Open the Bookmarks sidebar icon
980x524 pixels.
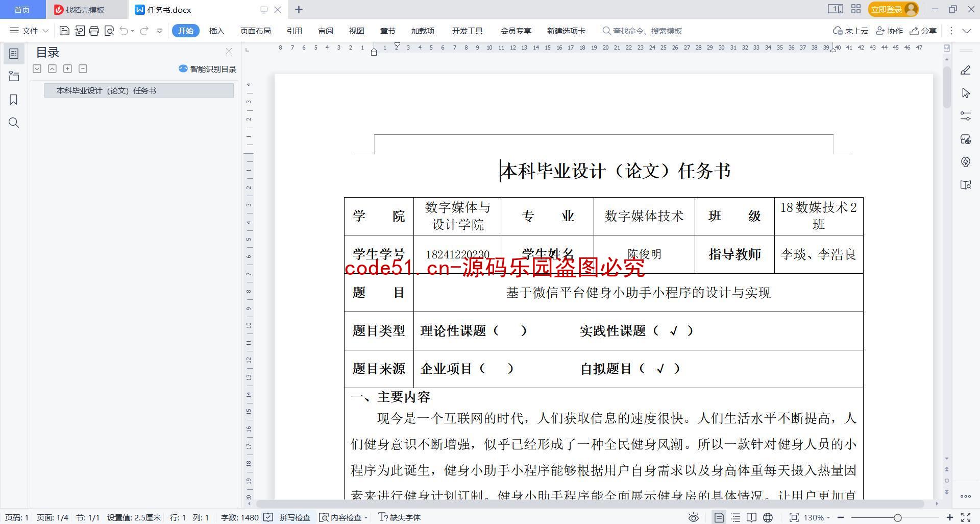click(x=14, y=100)
